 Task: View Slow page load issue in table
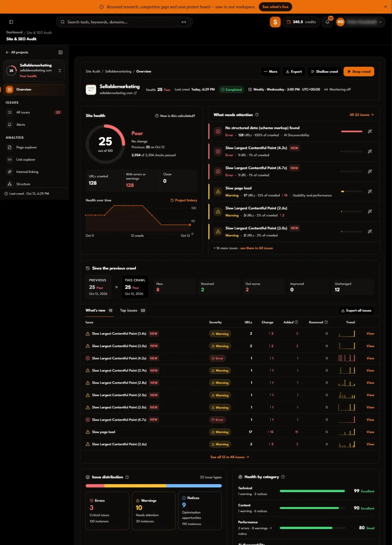pos(370,432)
